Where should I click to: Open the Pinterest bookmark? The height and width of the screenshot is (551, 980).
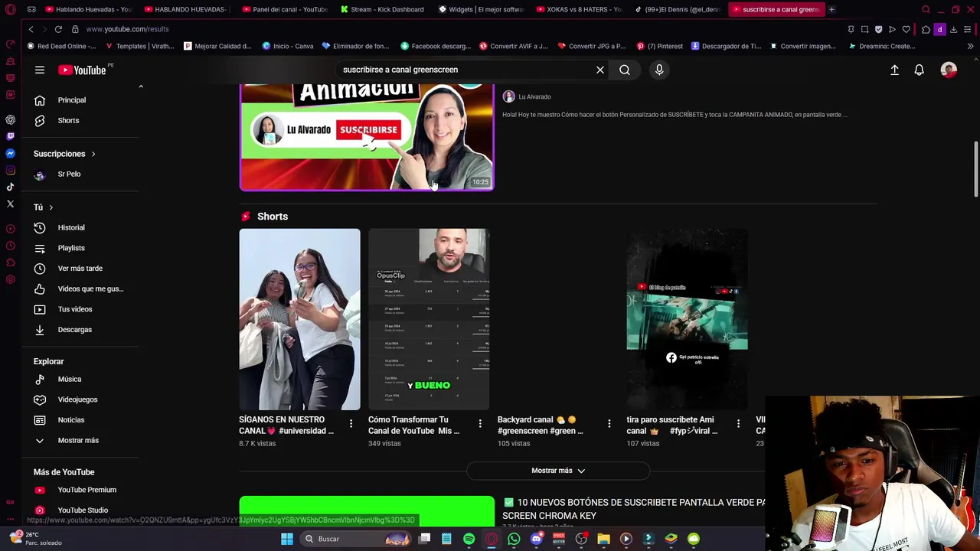click(x=661, y=46)
